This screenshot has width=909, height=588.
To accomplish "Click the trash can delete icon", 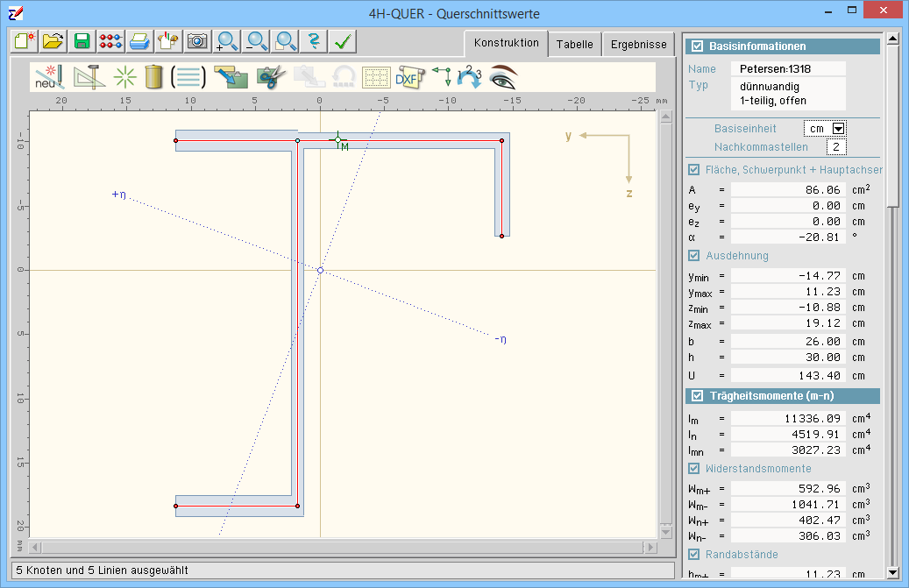I will point(154,77).
